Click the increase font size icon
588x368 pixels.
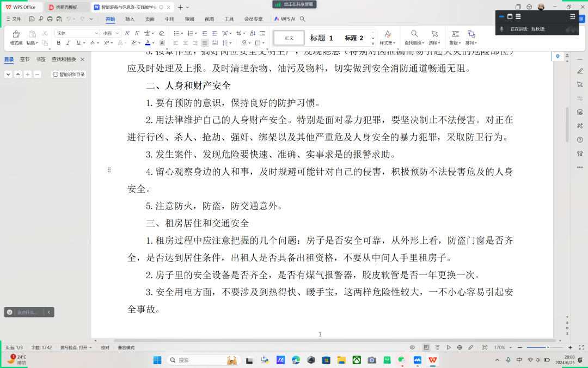(127, 33)
